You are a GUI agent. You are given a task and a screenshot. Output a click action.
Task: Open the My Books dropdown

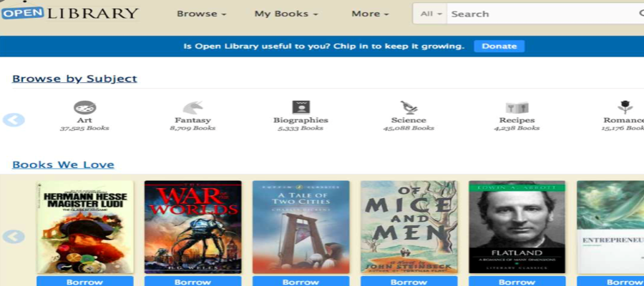click(286, 14)
